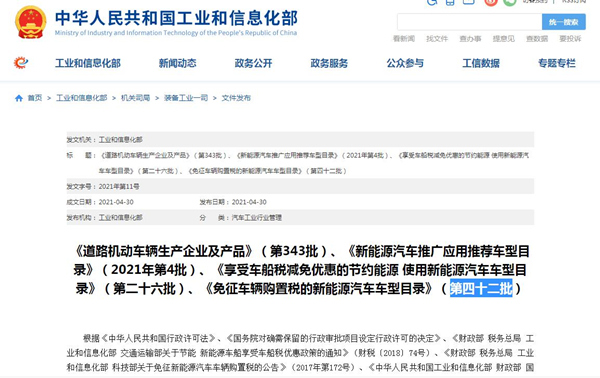Click the 统一搜索 search button
600x378 pixels.
pyautogui.click(x=564, y=22)
